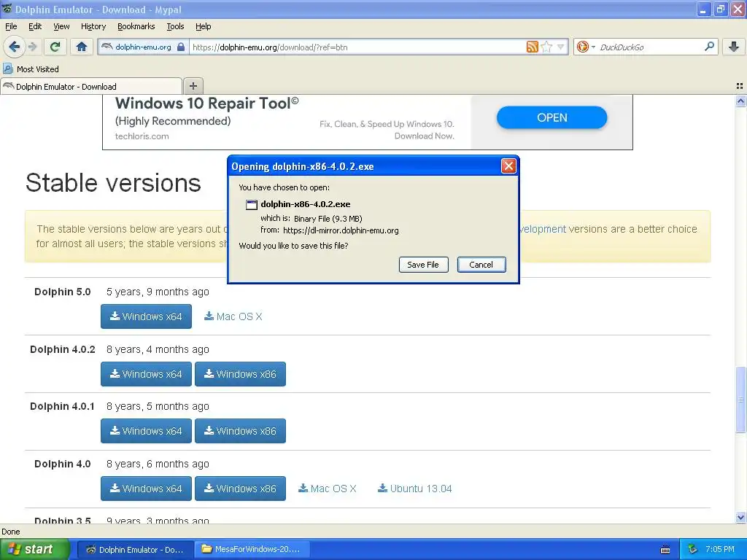Open the Help menu
This screenshot has width=747, height=560.
point(204,26)
